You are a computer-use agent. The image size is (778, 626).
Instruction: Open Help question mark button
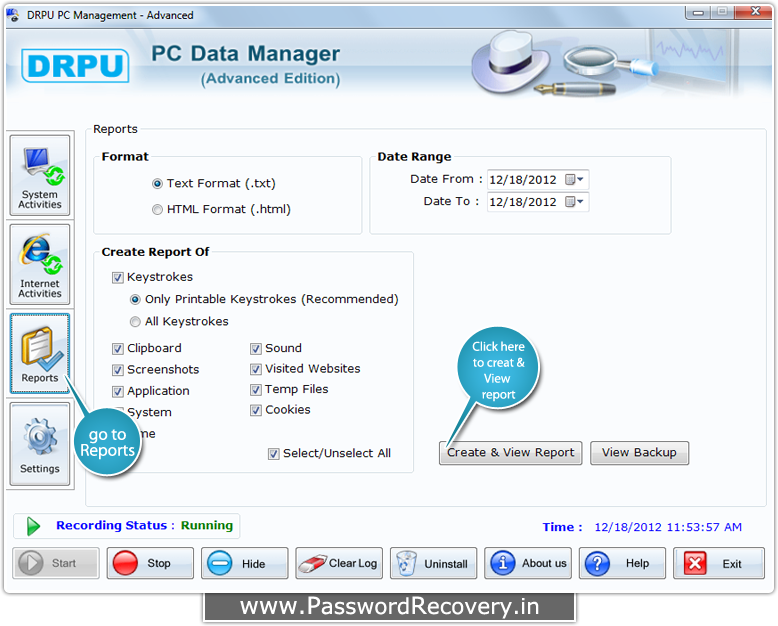pos(622,563)
